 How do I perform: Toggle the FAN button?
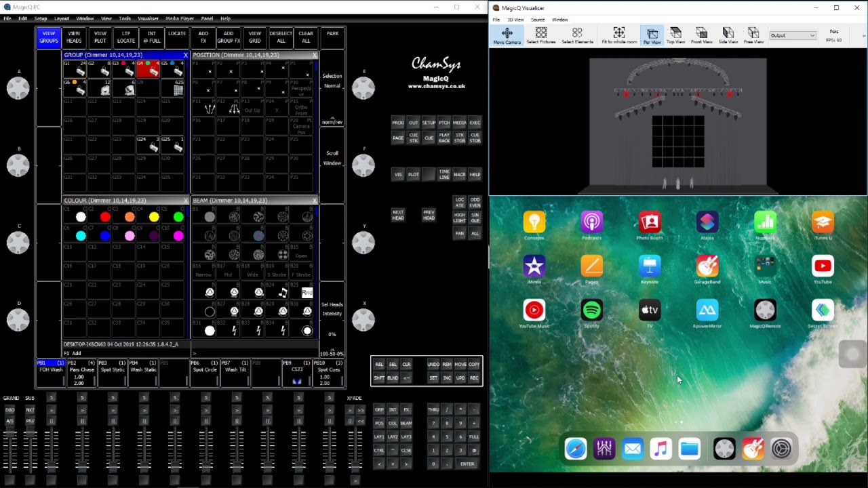[x=460, y=233]
